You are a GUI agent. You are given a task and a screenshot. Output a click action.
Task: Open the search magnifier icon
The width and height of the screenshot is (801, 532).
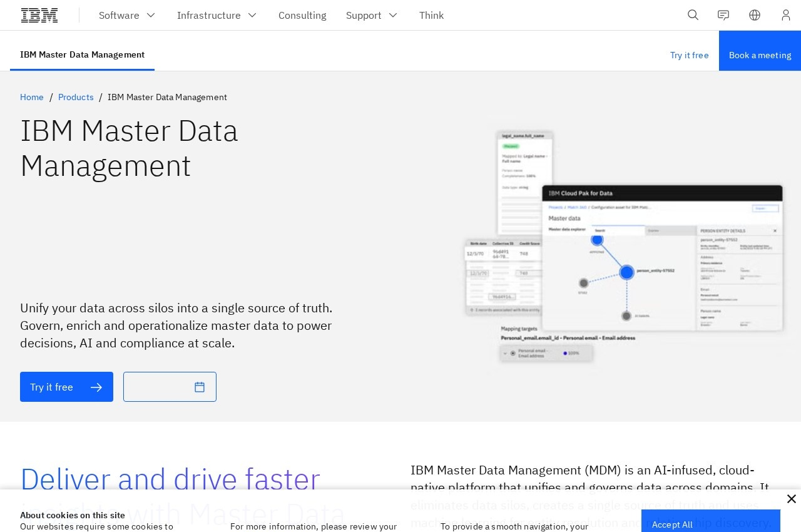pos(693,15)
